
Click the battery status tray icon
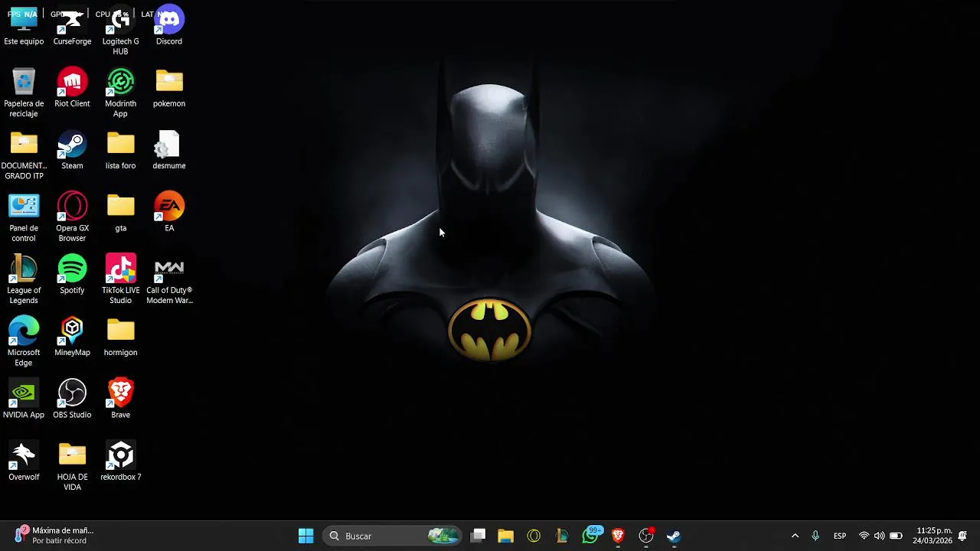[x=896, y=536]
